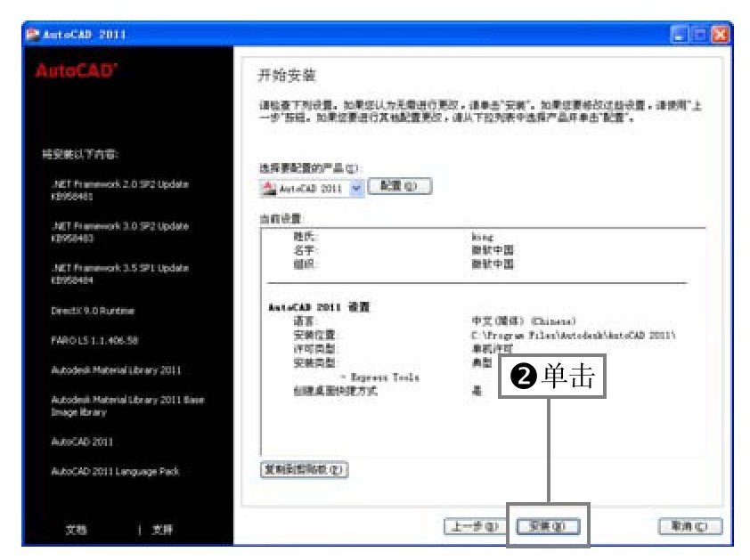
Task: Select AutoCAD 2011 item in sidebar list
Action: 82,442
